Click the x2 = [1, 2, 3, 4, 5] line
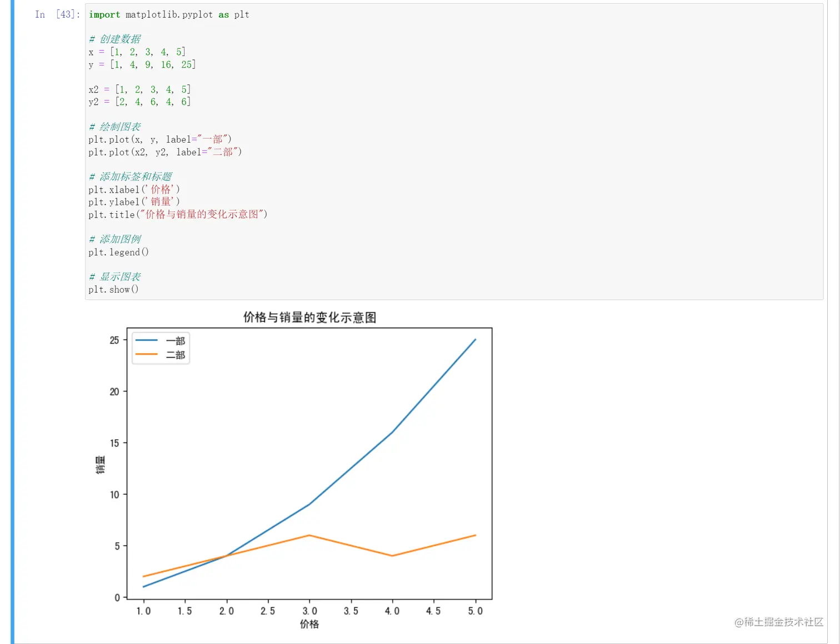Screen dimensions: 840x644 point(139,89)
